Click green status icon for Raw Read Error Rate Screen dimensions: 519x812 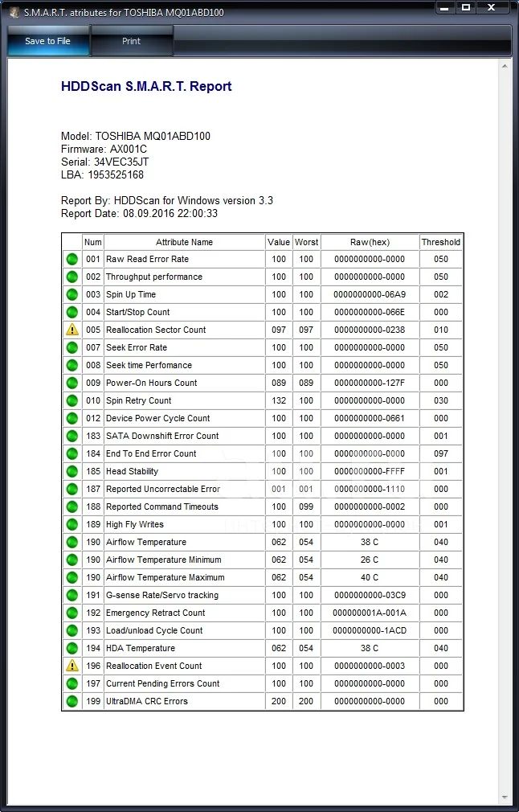[72, 259]
